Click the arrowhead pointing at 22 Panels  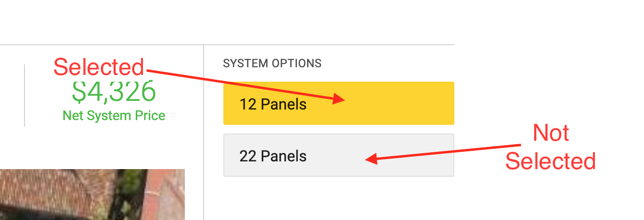click(371, 159)
